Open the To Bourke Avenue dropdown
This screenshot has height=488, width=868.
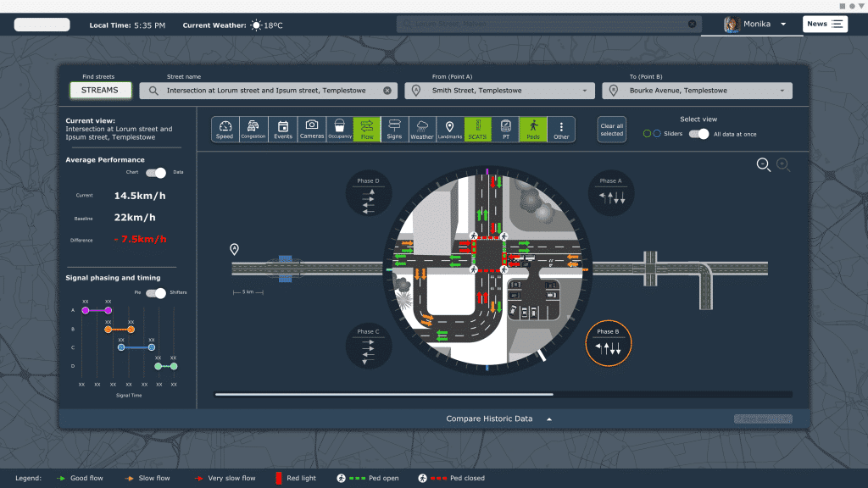[x=782, y=90]
